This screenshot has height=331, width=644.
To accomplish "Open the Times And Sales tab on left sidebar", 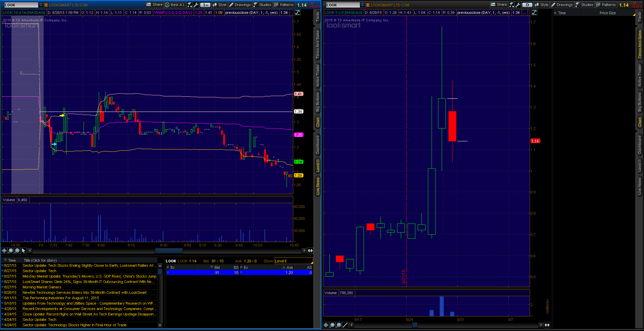I will click(318, 44).
